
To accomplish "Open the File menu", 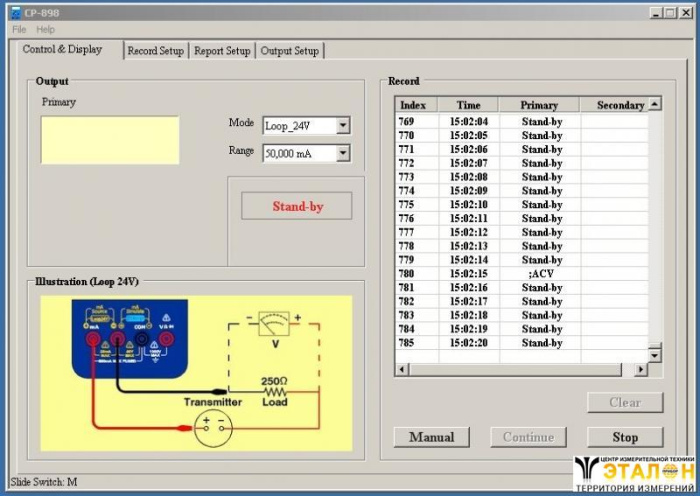I will click(x=19, y=30).
